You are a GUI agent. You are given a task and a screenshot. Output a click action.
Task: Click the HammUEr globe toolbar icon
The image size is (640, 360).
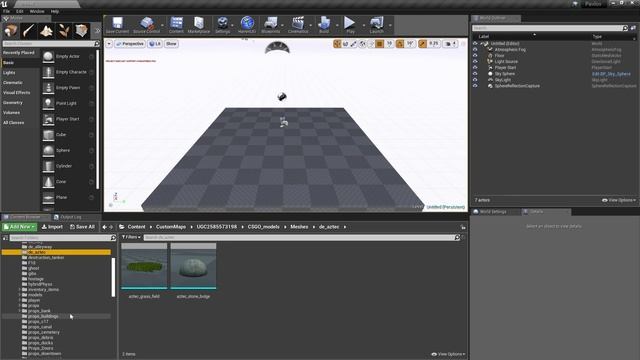[x=247, y=25]
